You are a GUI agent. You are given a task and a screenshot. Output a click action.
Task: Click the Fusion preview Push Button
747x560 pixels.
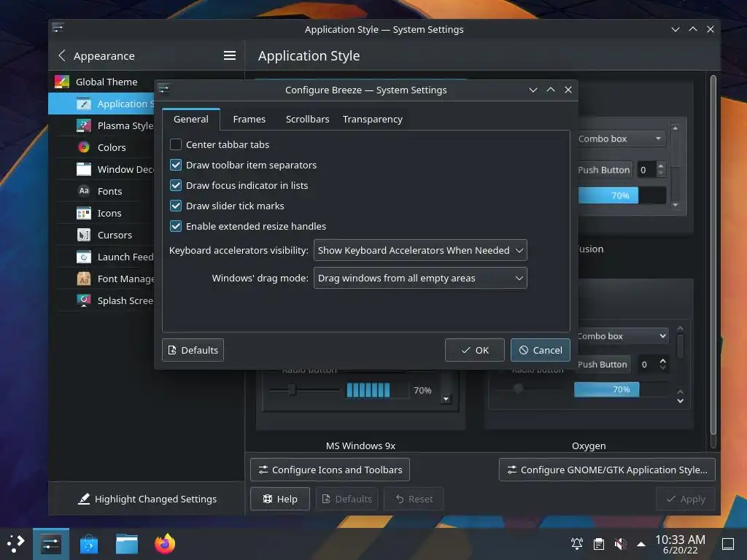coord(605,169)
